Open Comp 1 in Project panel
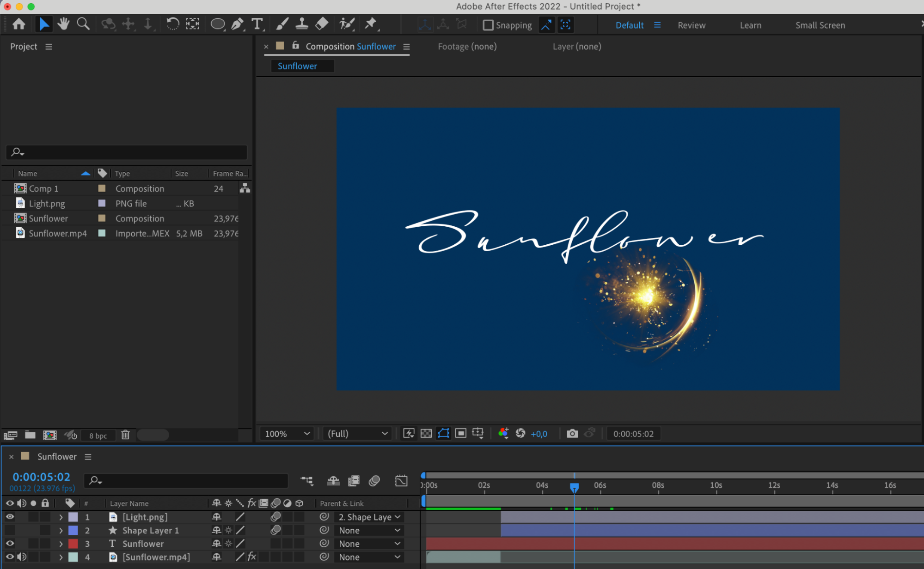 pos(43,188)
